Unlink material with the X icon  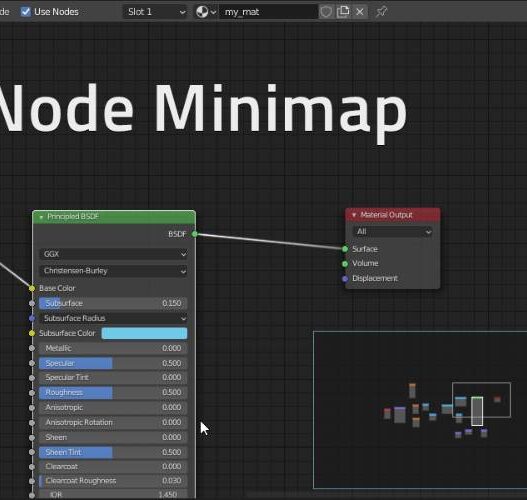[x=360, y=12]
